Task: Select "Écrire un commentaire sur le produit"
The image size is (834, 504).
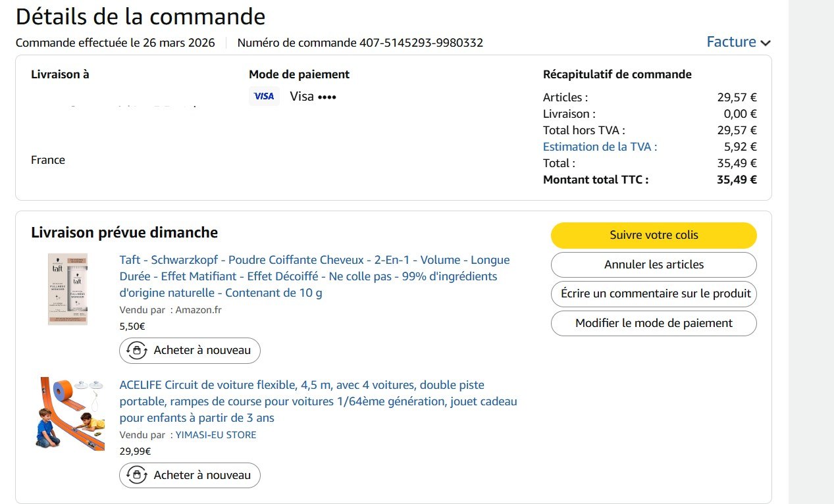Action: 654,294
